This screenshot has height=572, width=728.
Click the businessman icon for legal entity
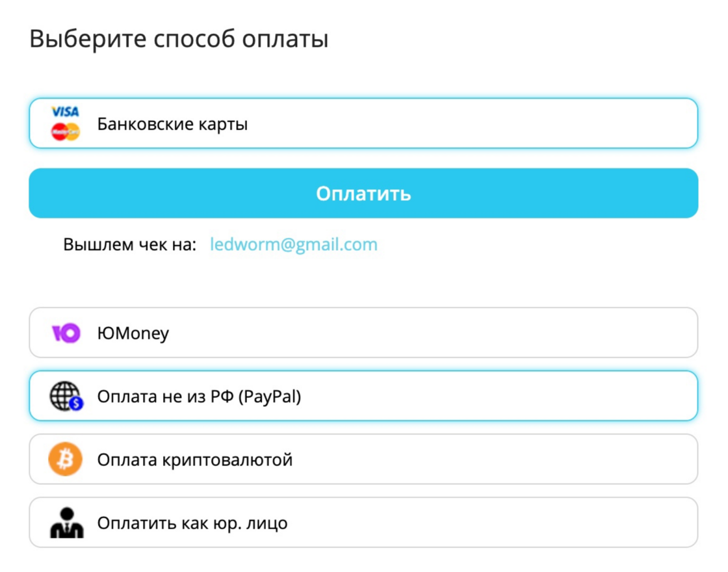coord(66,523)
